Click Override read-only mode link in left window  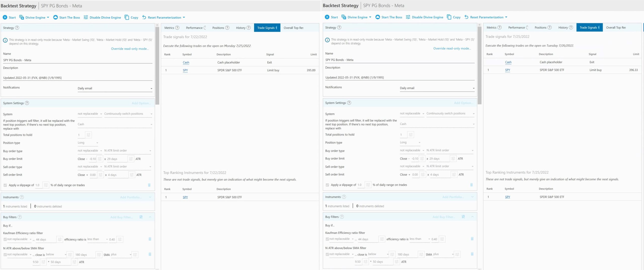[x=130, y=49]
